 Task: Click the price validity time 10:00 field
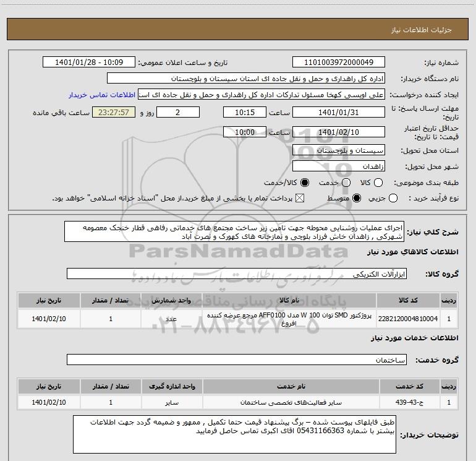click(x=245, y=132)
